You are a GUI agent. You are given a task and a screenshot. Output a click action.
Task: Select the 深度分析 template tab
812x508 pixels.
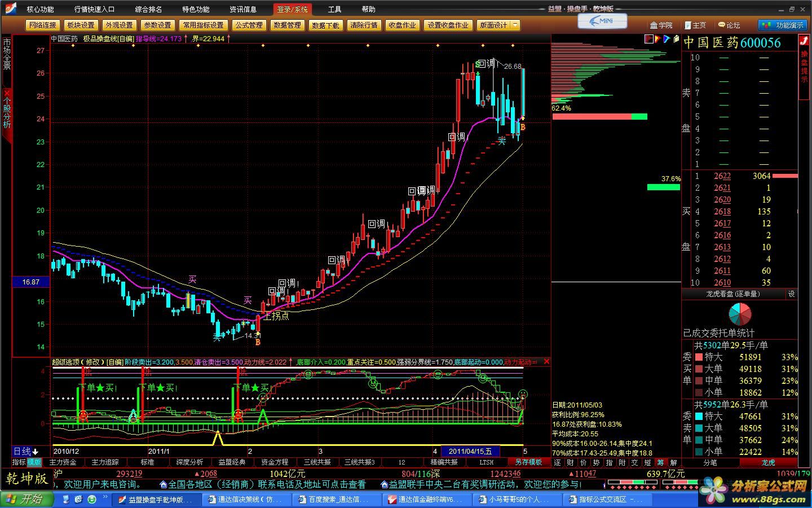[189, 462]
